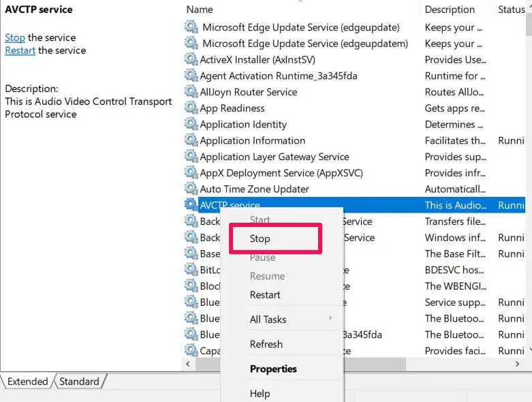Click gear icon beside App Readiness
The width and height of the screenshot is (532, 402).
tap(191, 108)
